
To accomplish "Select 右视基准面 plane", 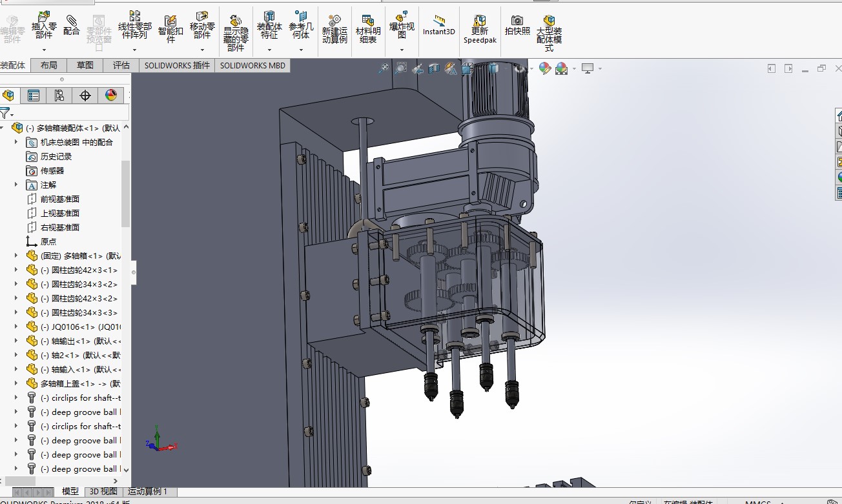I will point(53,227).
